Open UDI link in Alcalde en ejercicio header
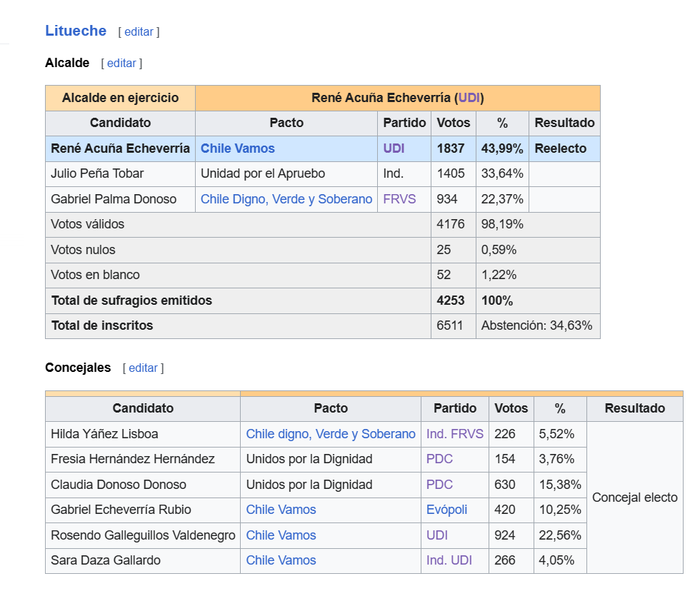700x596 pixels. (x=469, y=98)
